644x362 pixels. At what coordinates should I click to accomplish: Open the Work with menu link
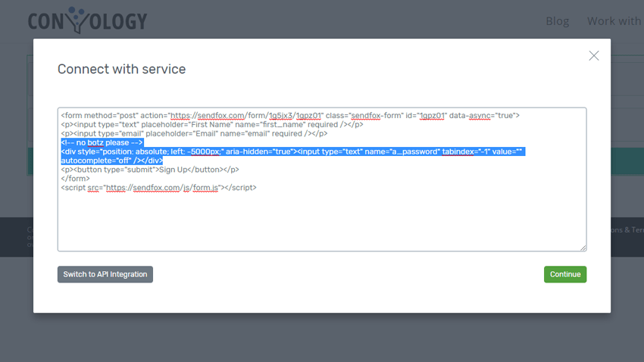click(x=615, y=21)
